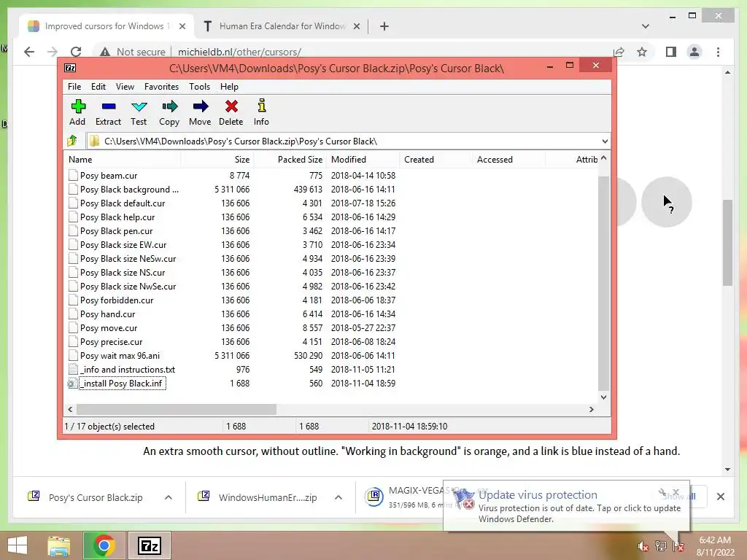Sort file list by Size column

pos(217,160)
